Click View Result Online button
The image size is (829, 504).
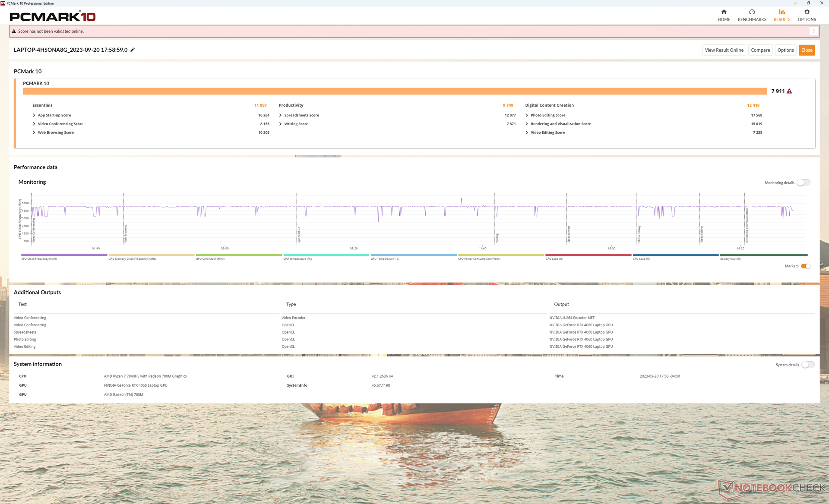[724, 50]
